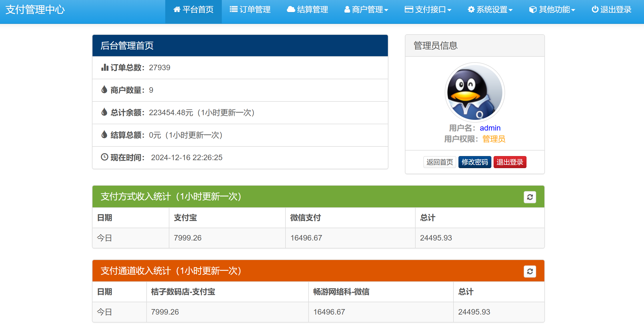Screen dimensions: 644x328
Task: Refresh the 支付方式收入统计 panel
Action: (530, 197)
